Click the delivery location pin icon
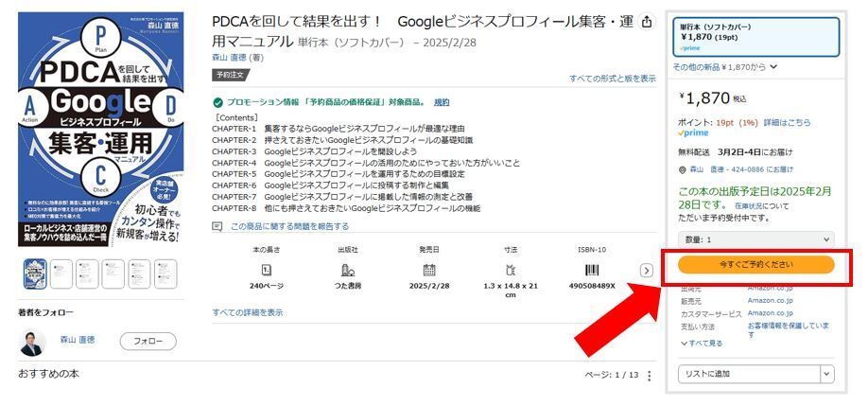 (x=682, y=169)
